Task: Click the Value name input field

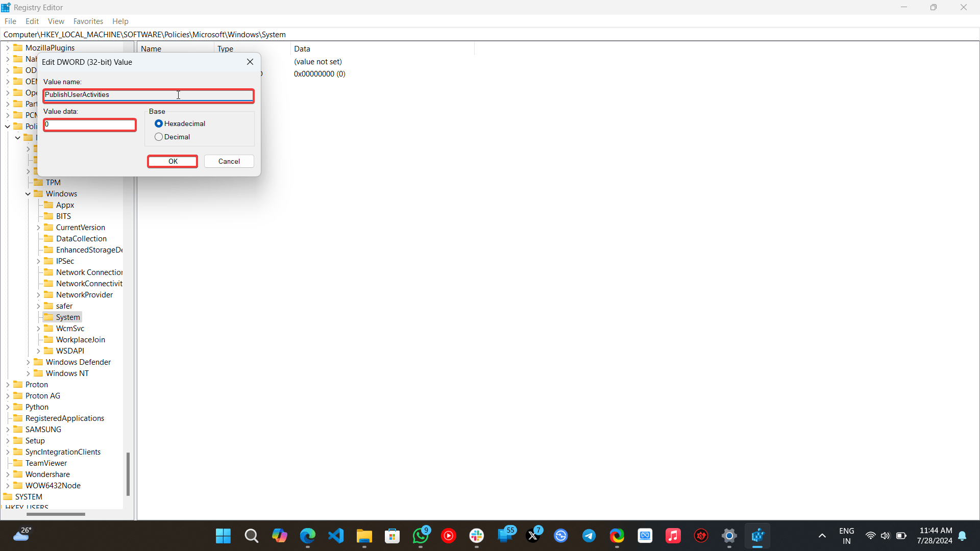Action: pyautogui.click(x=148, y=94)
